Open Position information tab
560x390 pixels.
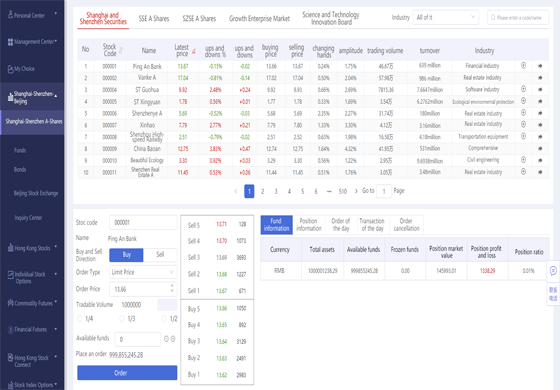tap(309, 225)
